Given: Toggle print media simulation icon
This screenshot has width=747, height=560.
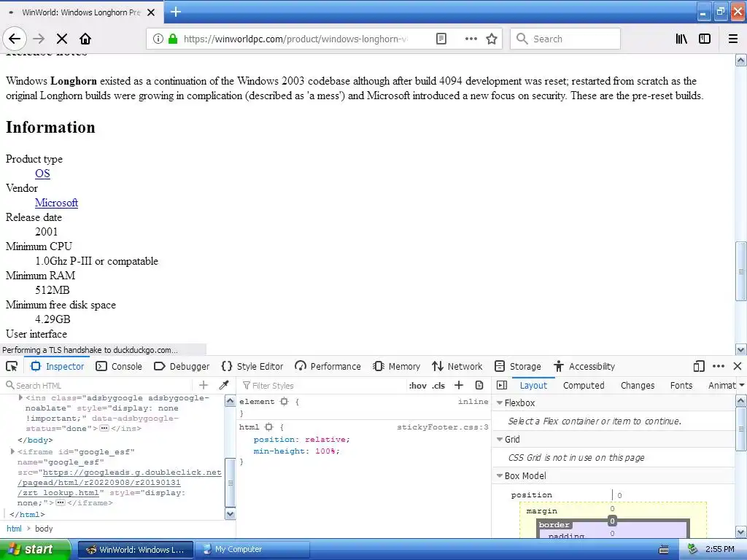Looking at the screenshot, I should coord(479,385).
